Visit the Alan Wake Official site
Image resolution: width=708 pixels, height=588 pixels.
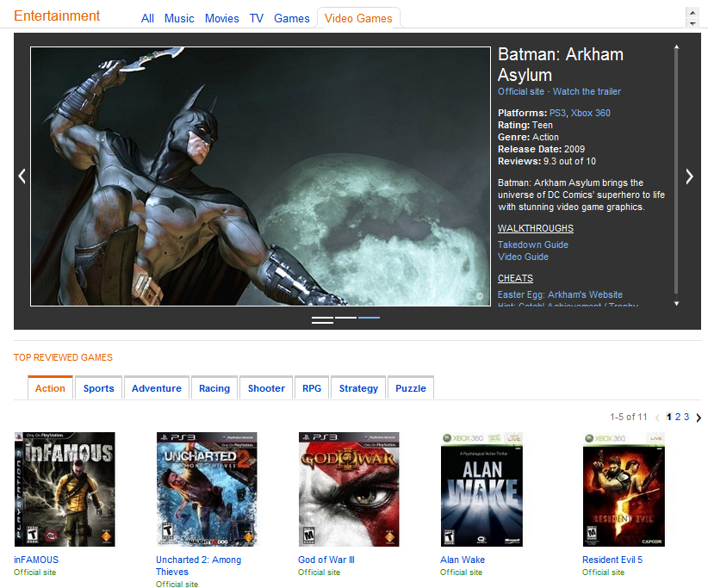[x=462, y=573]
